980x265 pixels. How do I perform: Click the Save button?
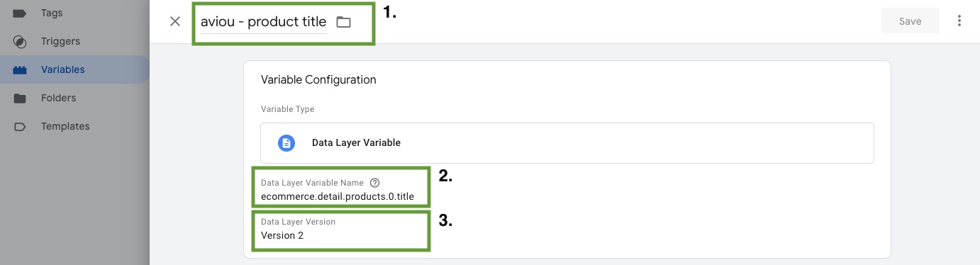point(910,21)
